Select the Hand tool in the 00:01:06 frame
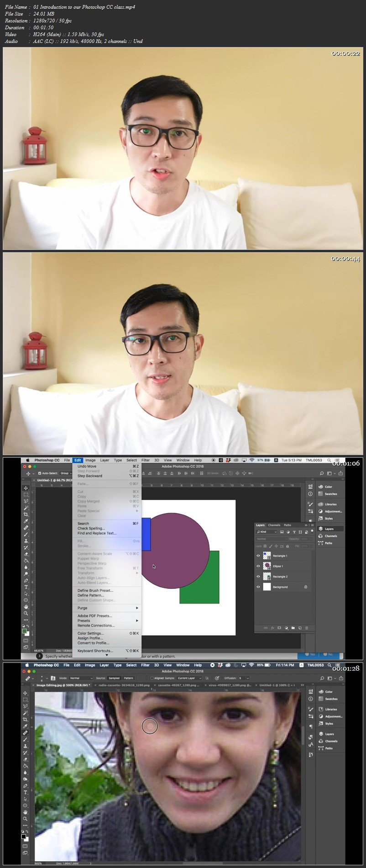The image size is (366, 868). coord(26,607)
